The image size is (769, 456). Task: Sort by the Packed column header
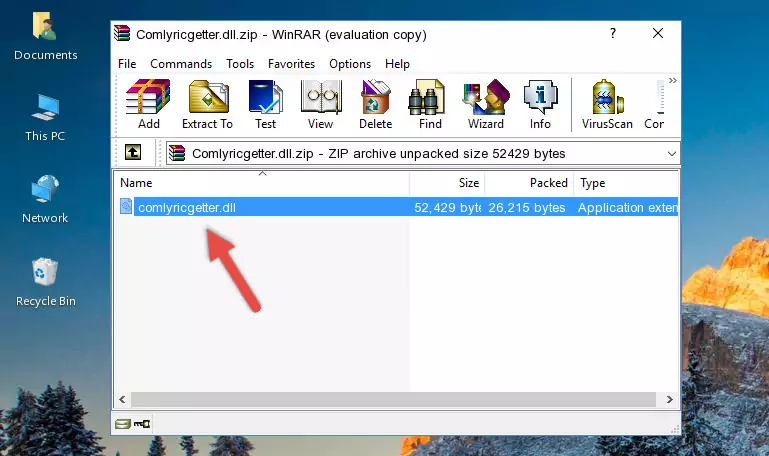(x=529, y=183)
